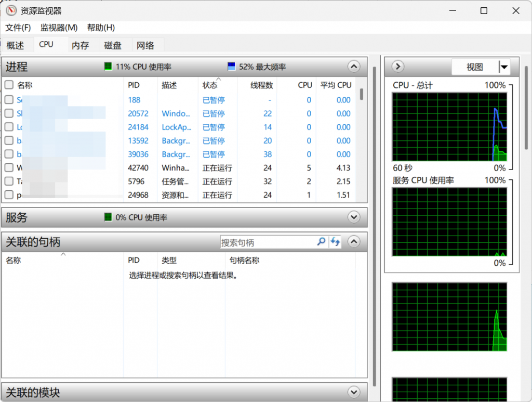Select the 资源和... process description cell

(175, 195)
